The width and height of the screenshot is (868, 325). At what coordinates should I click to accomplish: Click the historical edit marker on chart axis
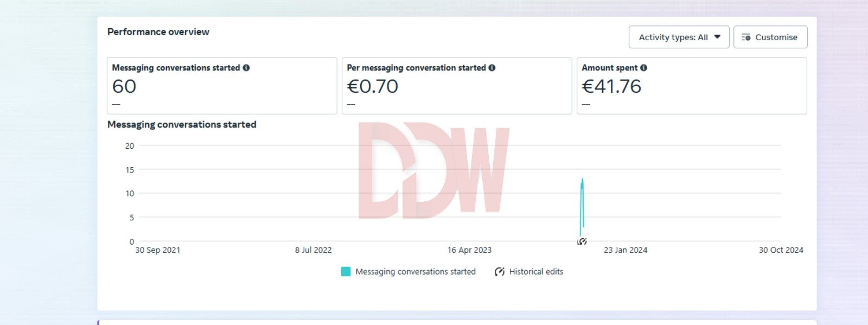point(582,241)
